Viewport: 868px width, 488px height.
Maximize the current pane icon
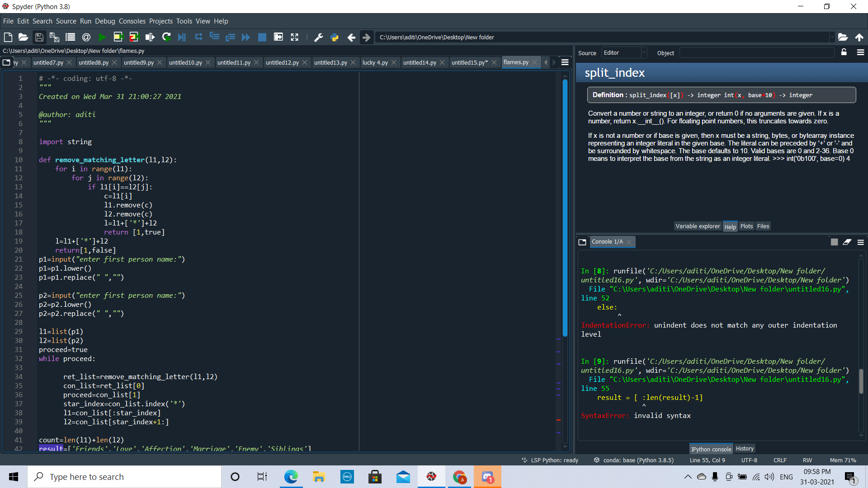[x=278, y=37]
